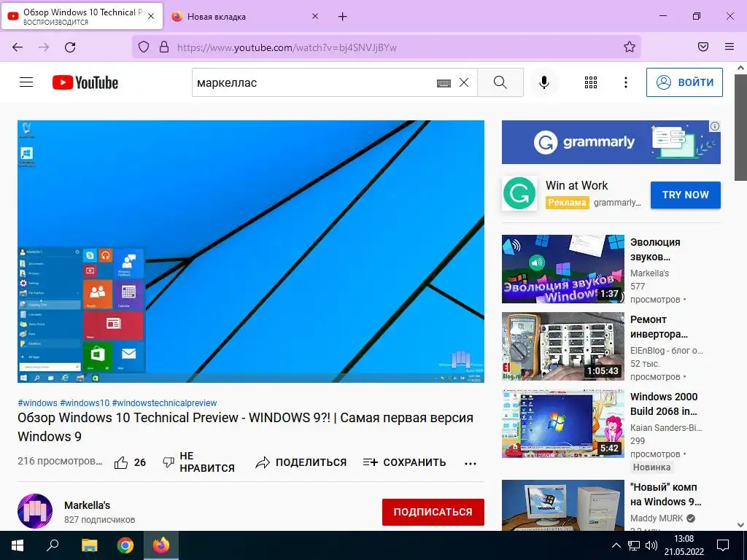
Task: Switch to the Новая вкладка tab
Action: (245, 17)
